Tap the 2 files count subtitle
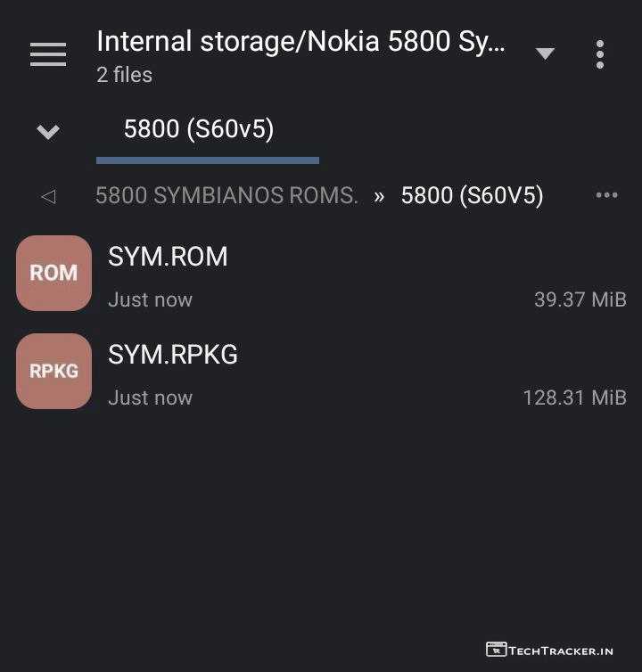Screen dimensions: 642x672 pyautogui.click(x=124, y=76)
